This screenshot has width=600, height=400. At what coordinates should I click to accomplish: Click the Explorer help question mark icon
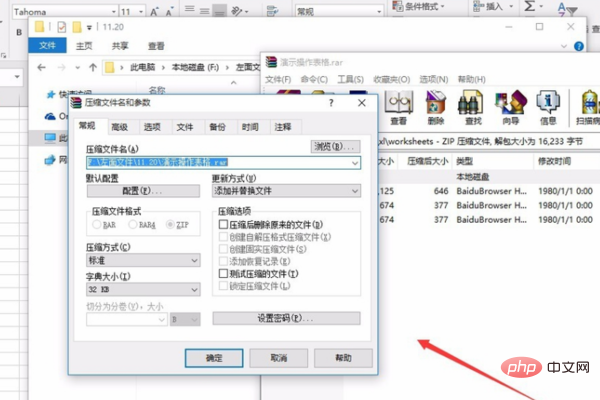[x=579, y=46]
